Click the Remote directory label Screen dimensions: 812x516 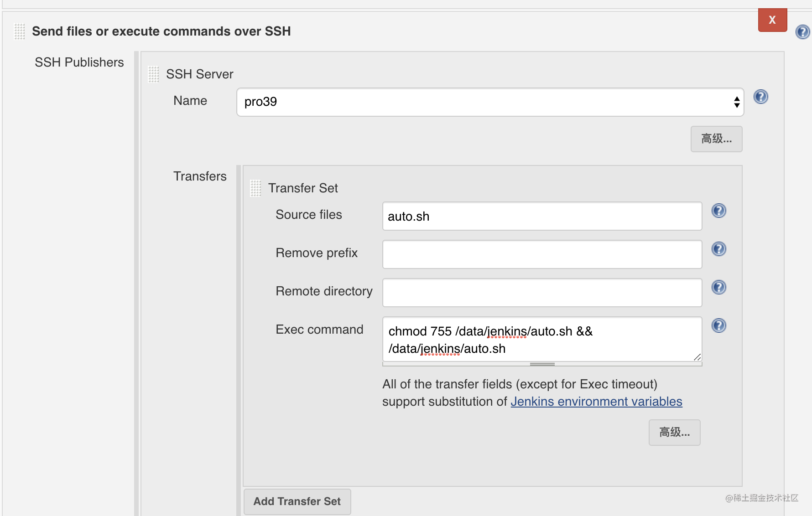(324, 291)
